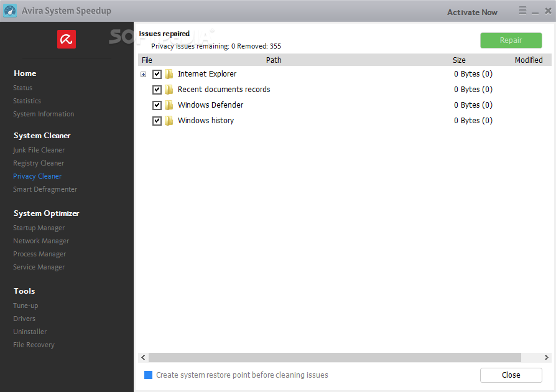The height and width of the screenshot is (392, 556).
Task: Close the Avira System Speedup window
Action: point(548,11)
